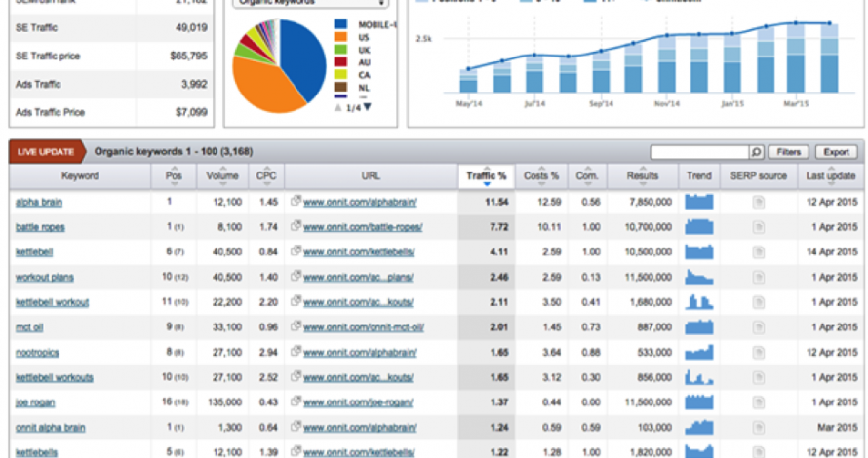Sort table by Last update column

pos(831,176)
